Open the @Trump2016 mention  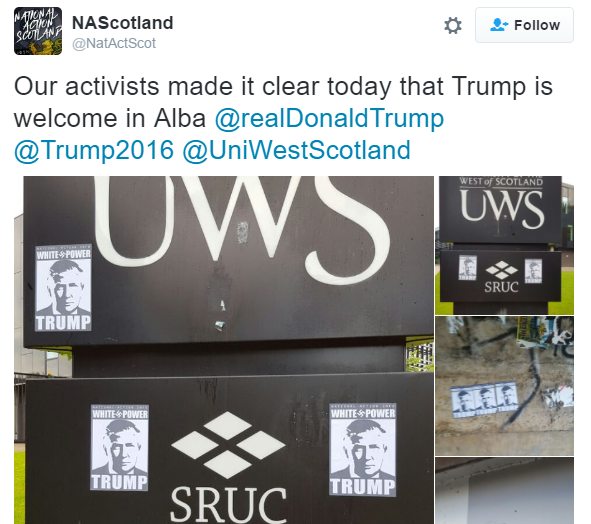point(94,150)
